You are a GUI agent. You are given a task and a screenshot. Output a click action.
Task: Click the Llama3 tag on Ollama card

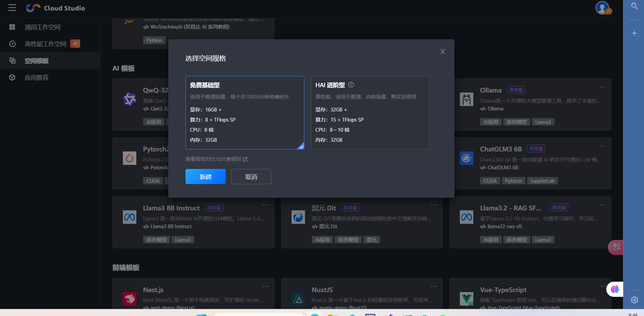pyautogui.click(x=543, y=122)
